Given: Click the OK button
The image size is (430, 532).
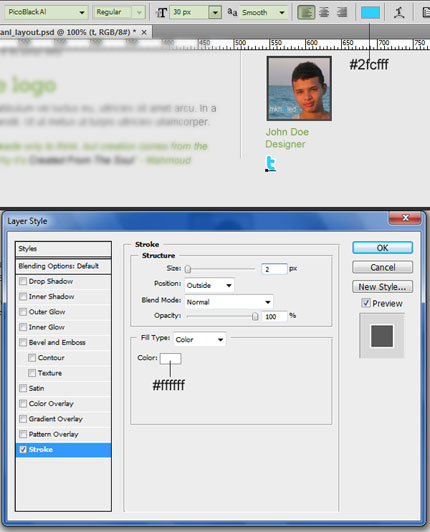Looking at the screenshot, I should [382, 248].
